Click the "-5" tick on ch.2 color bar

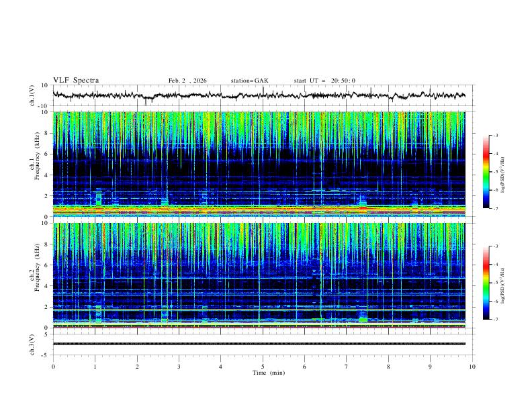[x=495, y=283]
